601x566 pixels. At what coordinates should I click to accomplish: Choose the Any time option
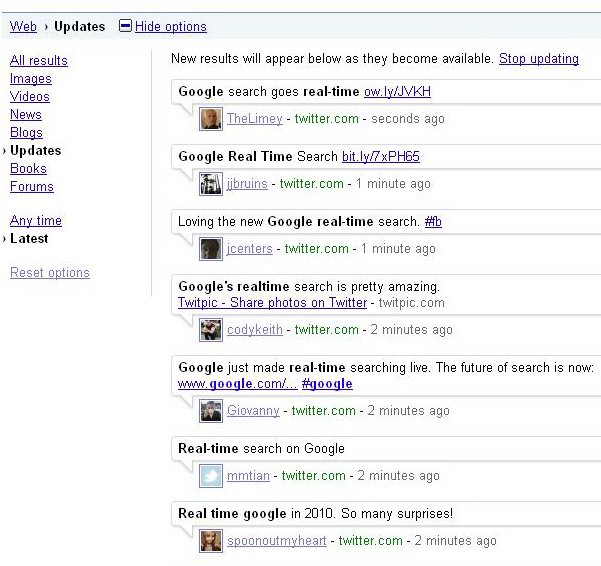[x=36, y=221]
